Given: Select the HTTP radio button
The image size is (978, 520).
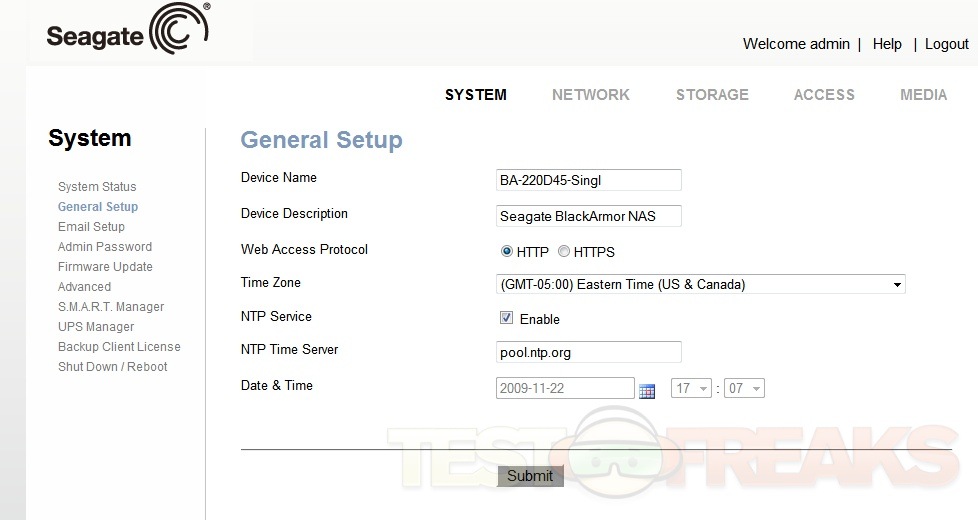Looking at the screenshot, I should 507,252.
